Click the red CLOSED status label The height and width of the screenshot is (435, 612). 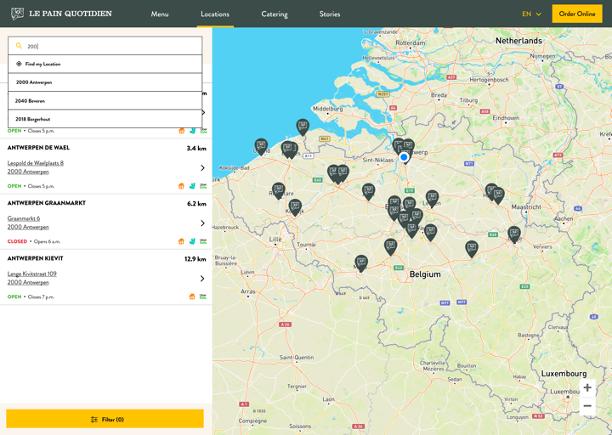(17, 241)
